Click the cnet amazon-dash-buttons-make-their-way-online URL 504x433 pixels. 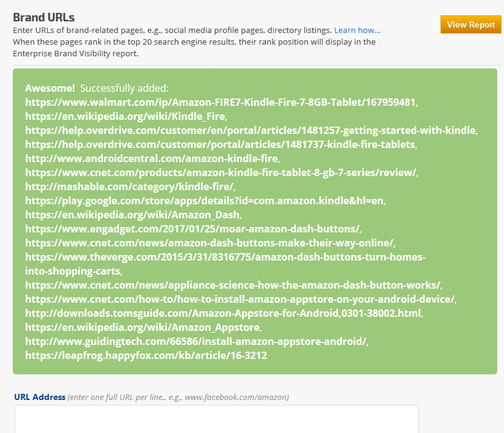210,243
